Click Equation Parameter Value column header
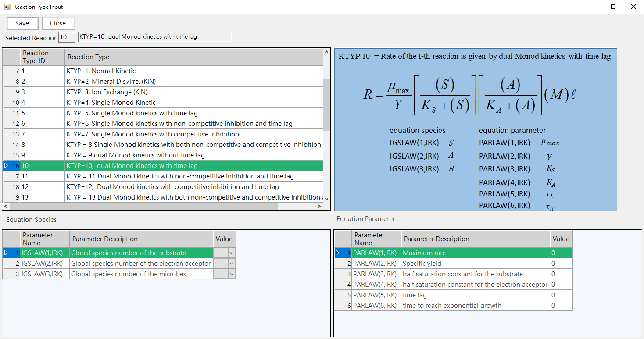 click(561, 239)
